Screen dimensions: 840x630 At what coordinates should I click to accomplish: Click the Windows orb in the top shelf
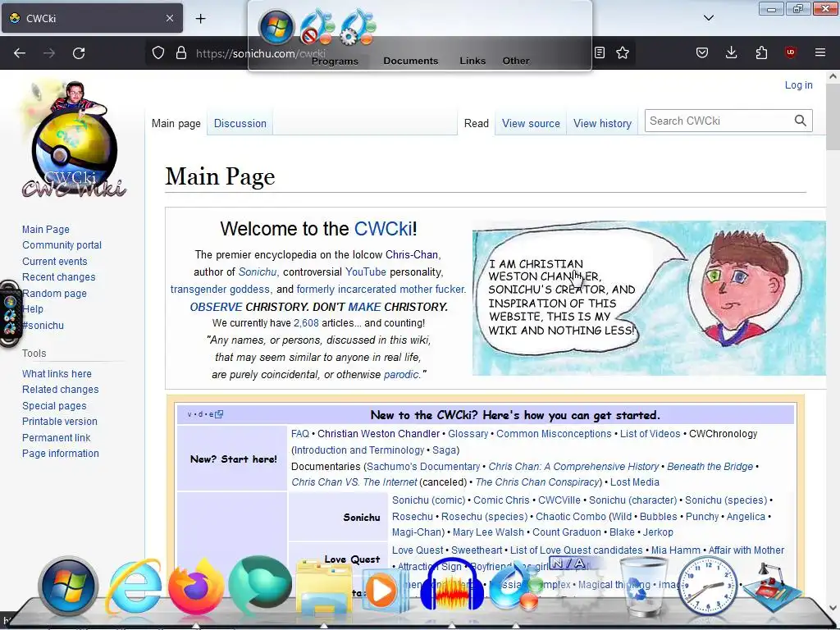(276, 27)
